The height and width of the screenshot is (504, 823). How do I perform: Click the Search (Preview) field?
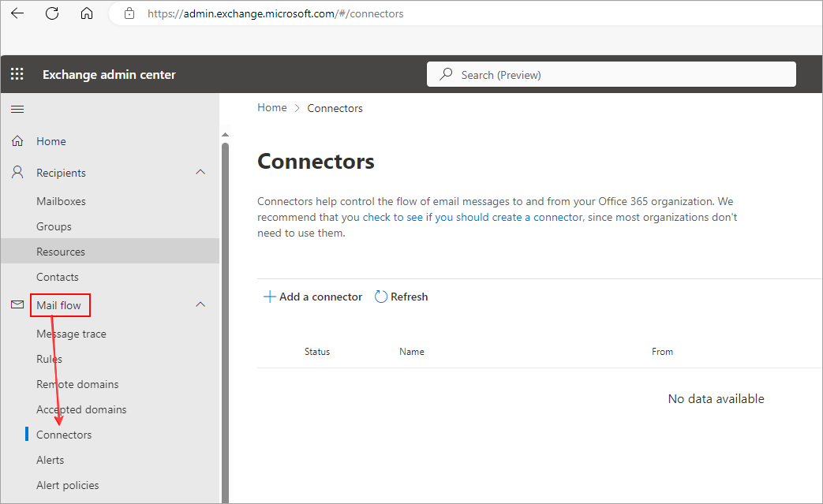click(x=612, y=73)
